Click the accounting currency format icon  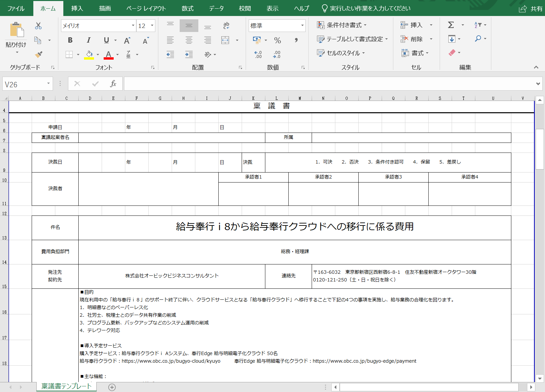[257, 40]
